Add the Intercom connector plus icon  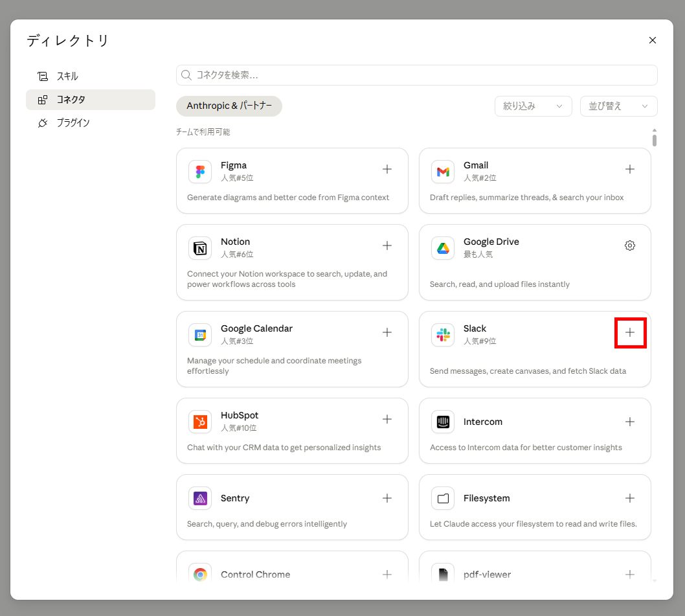tap(629, 422)
